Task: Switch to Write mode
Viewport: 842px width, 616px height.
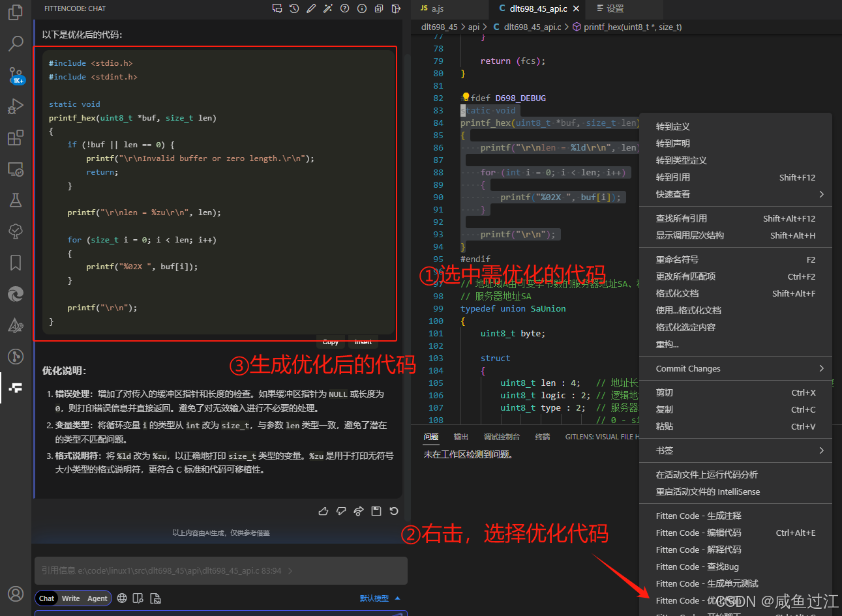Action: coord(71,598)
